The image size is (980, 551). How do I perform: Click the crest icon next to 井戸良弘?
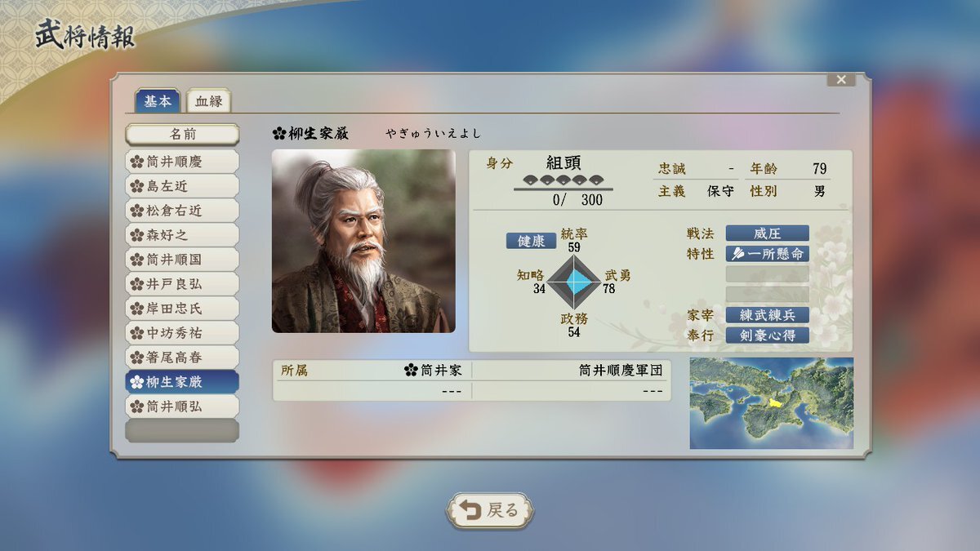137,284
